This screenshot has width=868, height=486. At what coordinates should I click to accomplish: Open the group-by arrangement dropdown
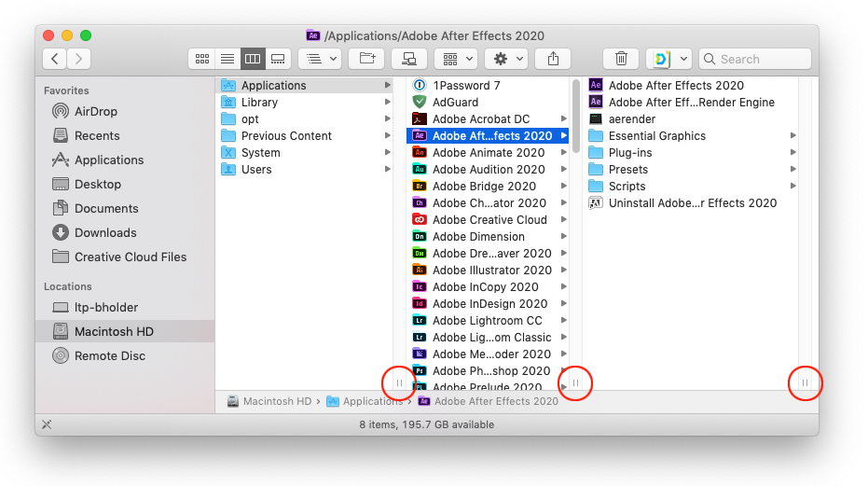tap(320, 59)
